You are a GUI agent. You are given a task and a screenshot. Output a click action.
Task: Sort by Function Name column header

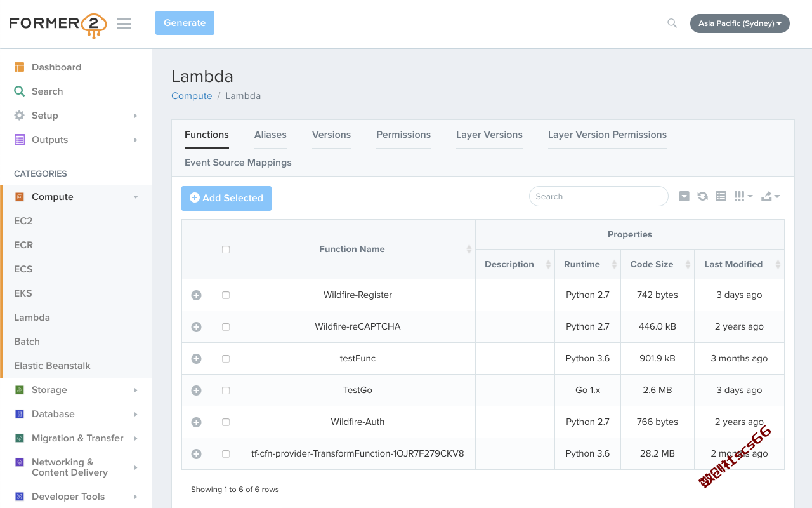358,249
